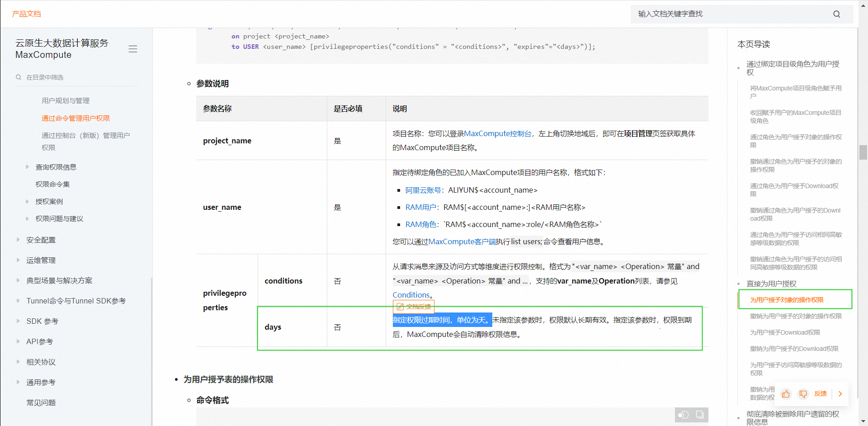Open the RAM用户 link

pyautogui.click(x=420, y=207)
